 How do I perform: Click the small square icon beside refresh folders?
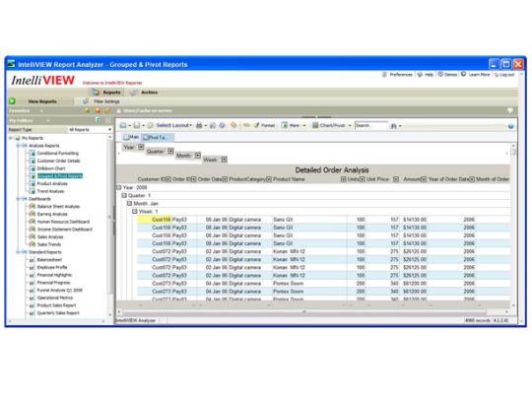108,120
